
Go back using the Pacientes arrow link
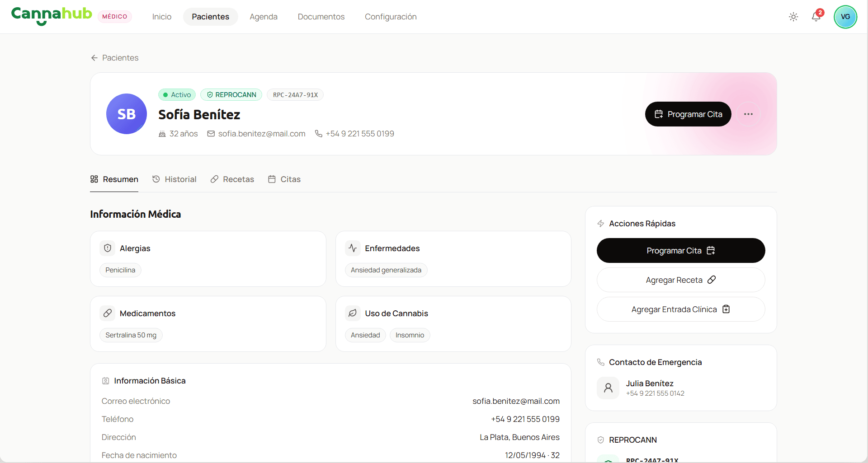coord(115,58)
